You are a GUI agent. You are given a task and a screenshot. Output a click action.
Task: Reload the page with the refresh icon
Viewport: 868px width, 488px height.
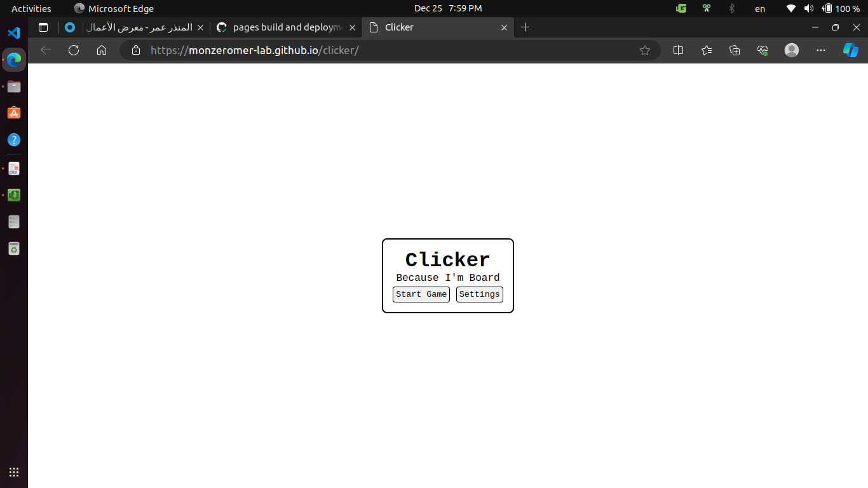point(74,50)
